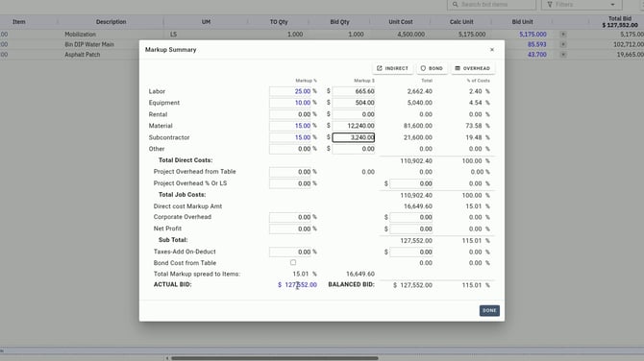Edit the Rental markup percent field

[290, 114]
